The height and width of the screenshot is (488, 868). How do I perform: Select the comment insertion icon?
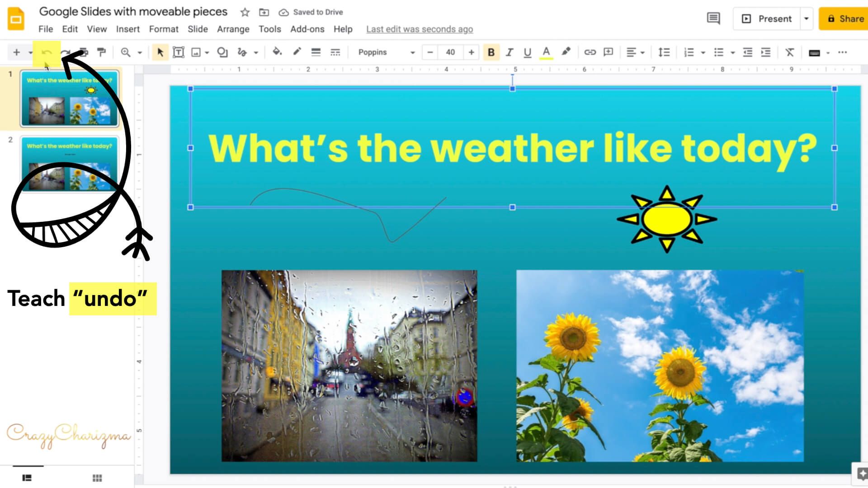click(x=608, y=52)
